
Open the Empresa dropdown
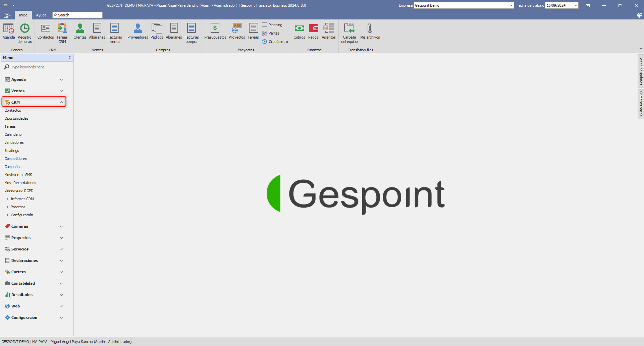coord(511,5)
